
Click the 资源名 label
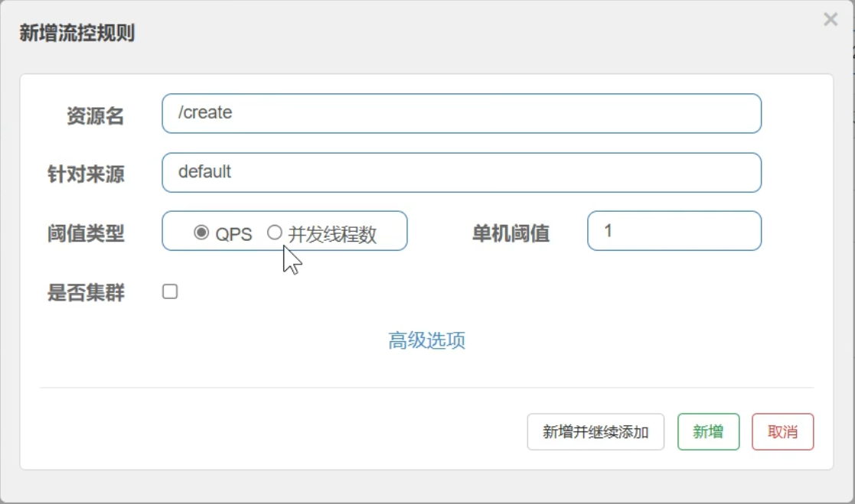tap(96, 115)
